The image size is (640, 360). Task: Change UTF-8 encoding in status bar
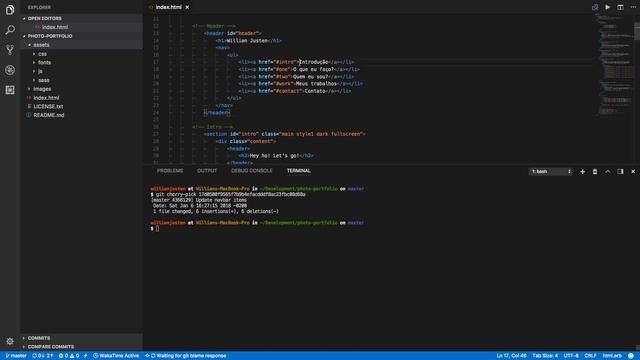pyautogui.click(x=571, y=356)
